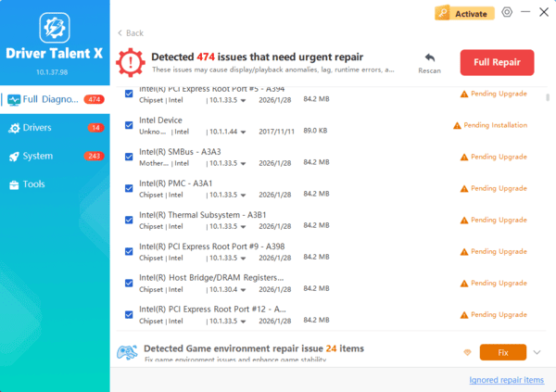
Task: Go back using the Back link
Action: (131, 32)
